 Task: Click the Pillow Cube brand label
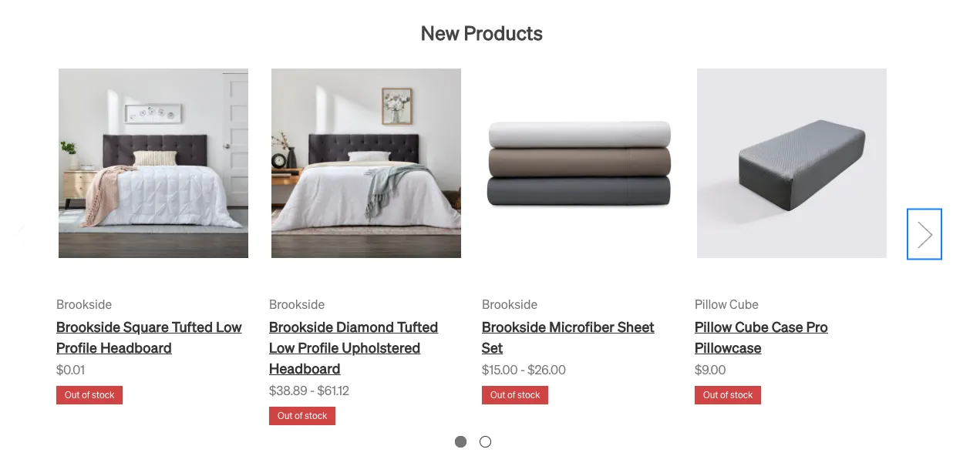pos(726,304)
